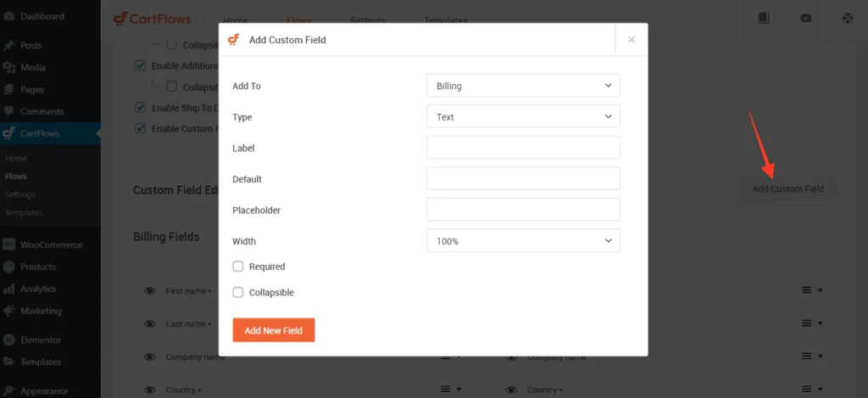Open Flows submenu in sidebar

click(x=15, y=177)
